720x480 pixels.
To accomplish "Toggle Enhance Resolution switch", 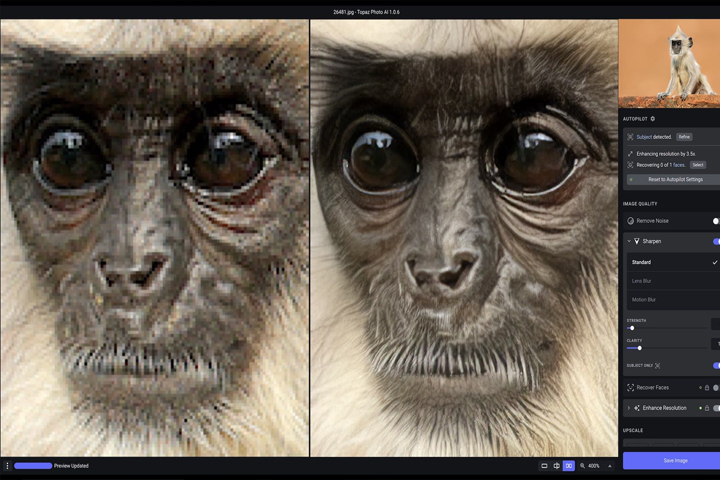I will click(x=716, y=408).
